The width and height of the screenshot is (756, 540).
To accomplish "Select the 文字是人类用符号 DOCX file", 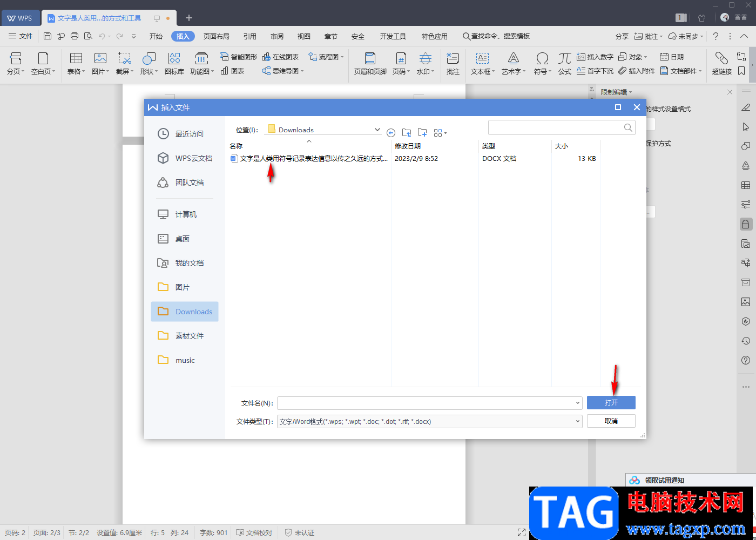I will 309,159.
